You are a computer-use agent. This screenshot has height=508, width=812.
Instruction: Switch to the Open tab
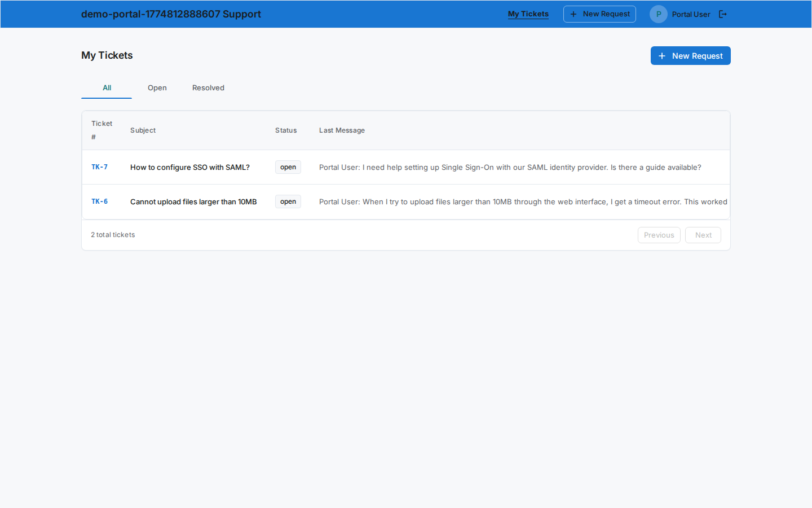(x=157, y=87)
